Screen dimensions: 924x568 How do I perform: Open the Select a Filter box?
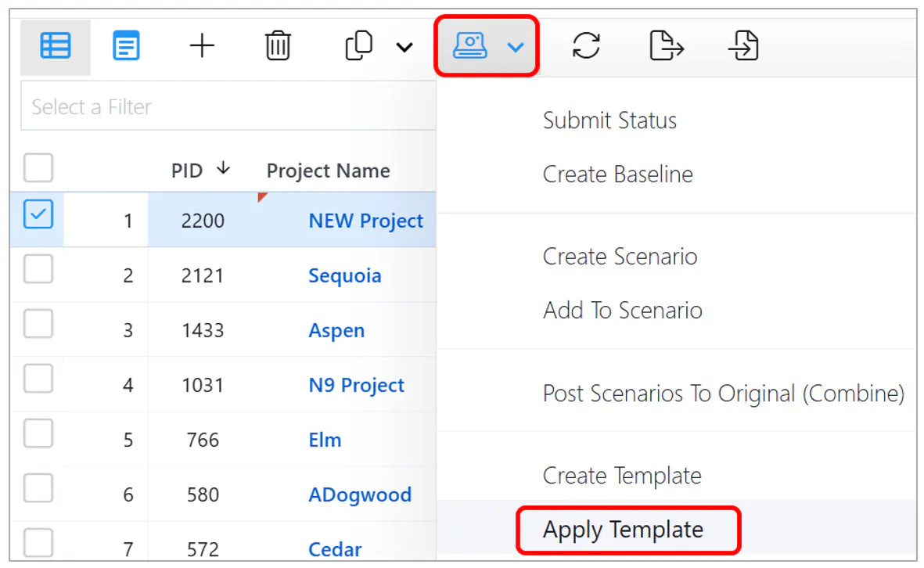tap(228, 106)
